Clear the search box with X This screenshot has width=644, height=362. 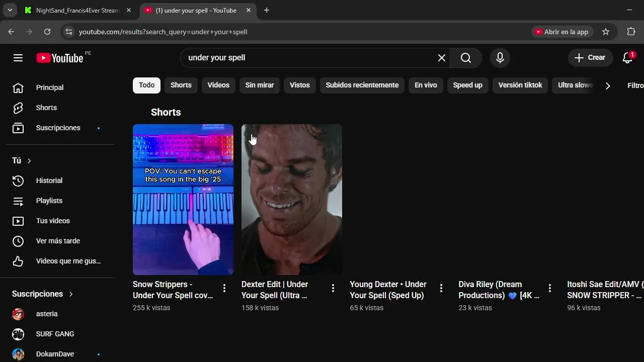442,58
